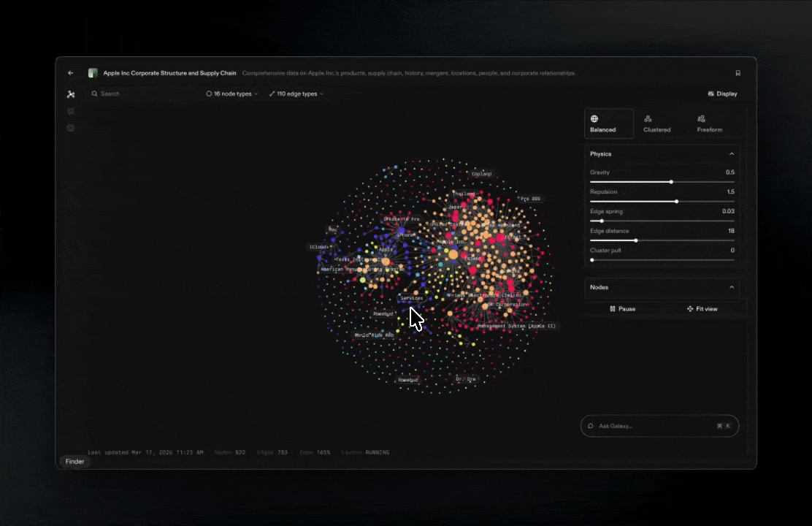The image size is (812, 526).
Task: Click the Layout RUNNING status text
Action: point(365,452)
